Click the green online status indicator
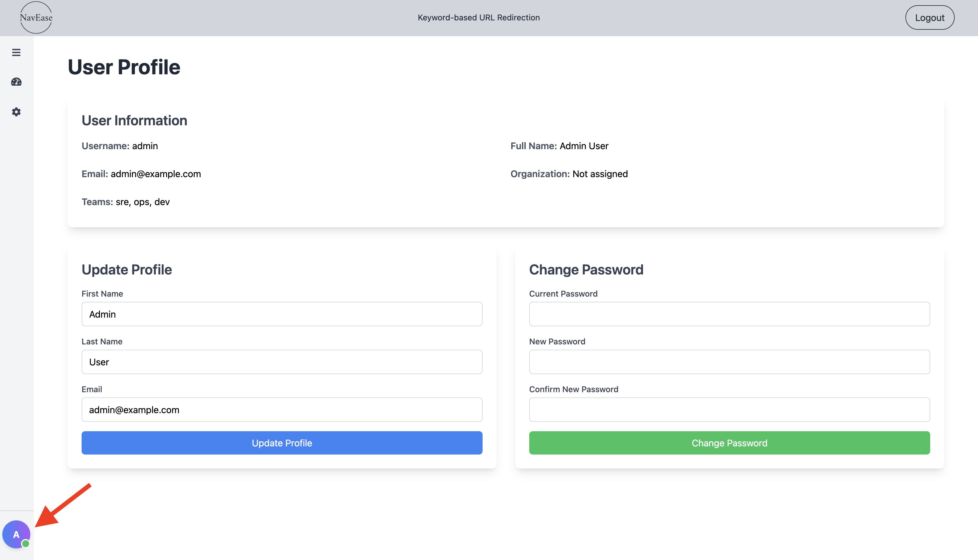 (25, 544)
